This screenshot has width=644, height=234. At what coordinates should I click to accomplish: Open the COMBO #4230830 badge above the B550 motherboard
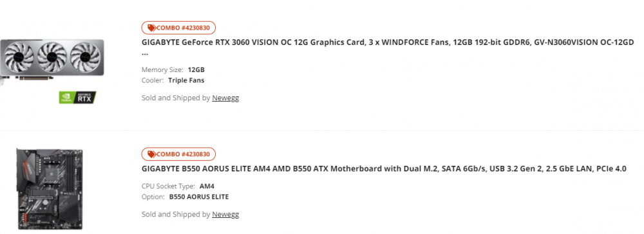click(x=178, y=154)
